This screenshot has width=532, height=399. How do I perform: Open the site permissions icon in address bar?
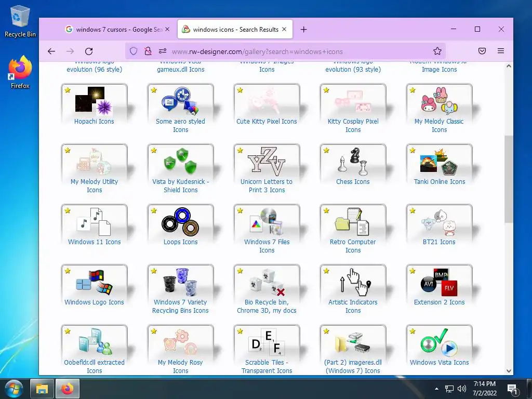click(x=163, y=51)
